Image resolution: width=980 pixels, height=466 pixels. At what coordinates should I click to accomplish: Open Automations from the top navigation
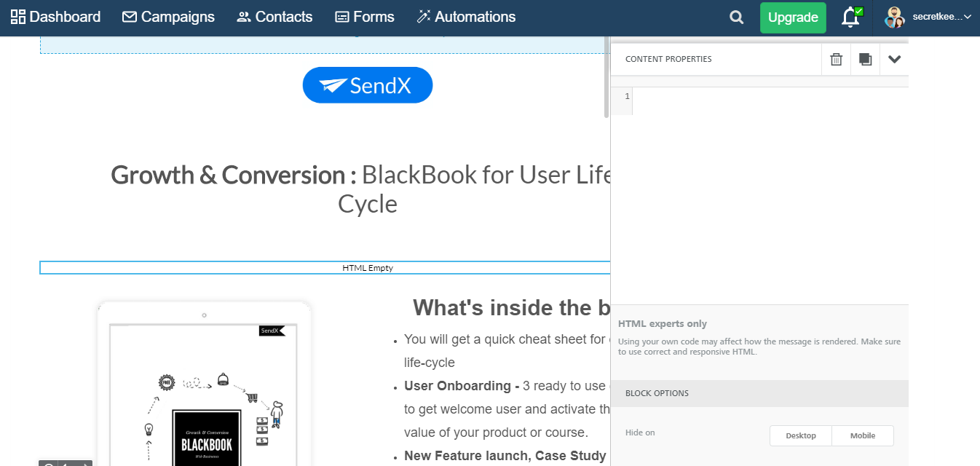[466, 17]
